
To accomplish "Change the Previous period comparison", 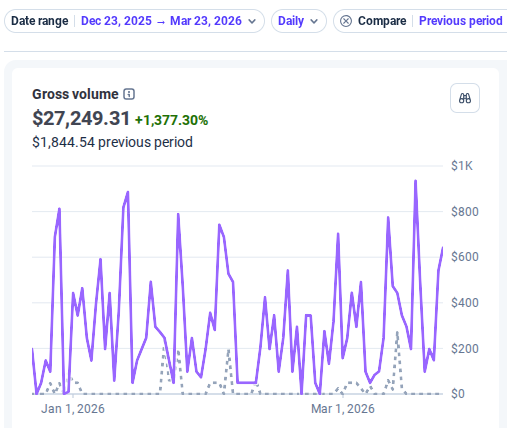I will click(460, 21).
